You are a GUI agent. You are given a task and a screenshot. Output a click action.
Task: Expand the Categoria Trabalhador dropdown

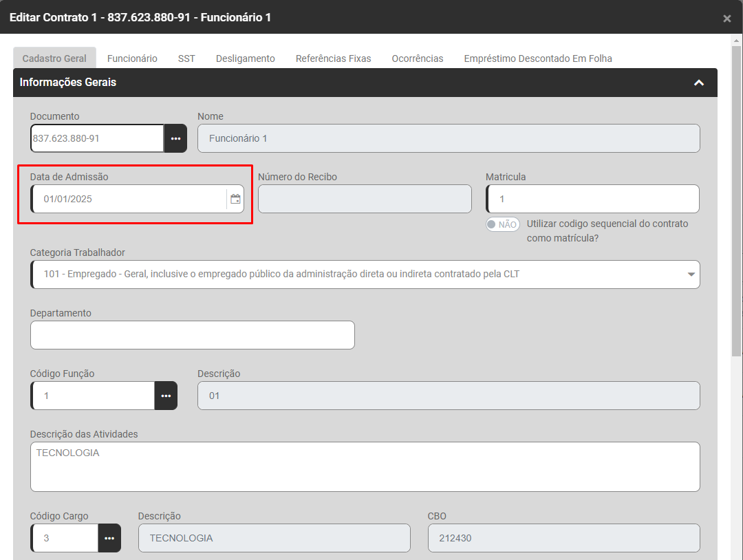pyautogui.click(x=691, y=274)
